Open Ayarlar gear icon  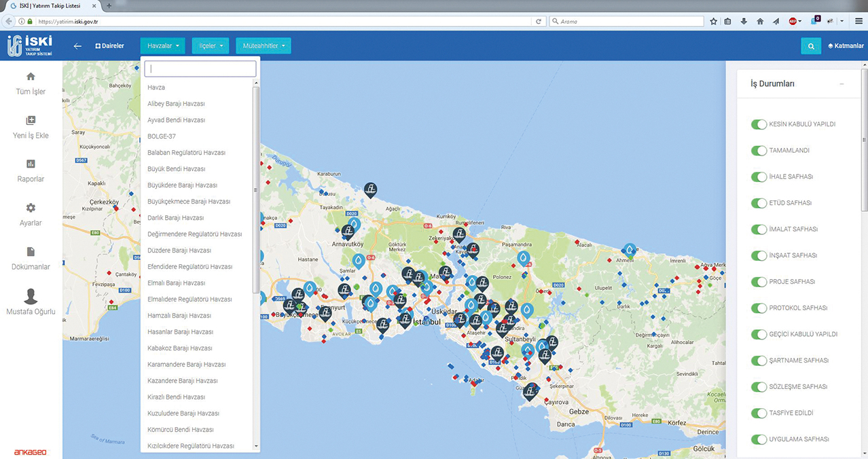pos(31,208)
